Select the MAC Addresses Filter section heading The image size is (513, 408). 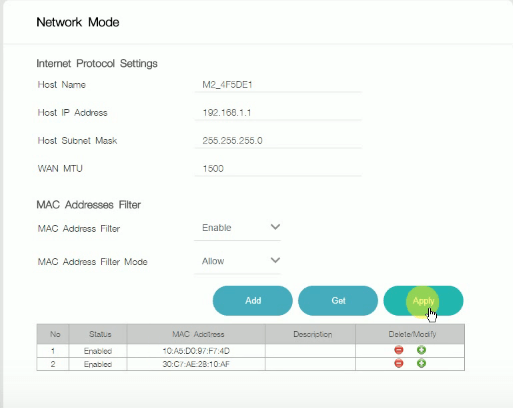(x=88, y=204)
